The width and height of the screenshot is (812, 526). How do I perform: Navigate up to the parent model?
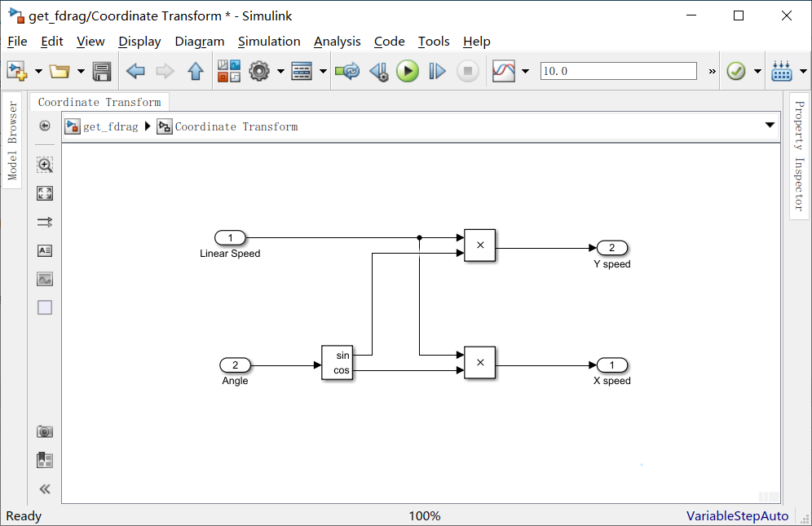tap(196, 70)
